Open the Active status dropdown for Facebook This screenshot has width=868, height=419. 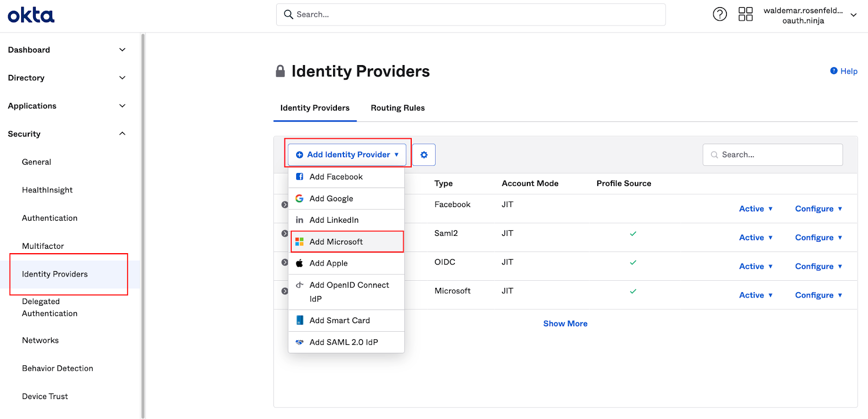coord(756,209)
